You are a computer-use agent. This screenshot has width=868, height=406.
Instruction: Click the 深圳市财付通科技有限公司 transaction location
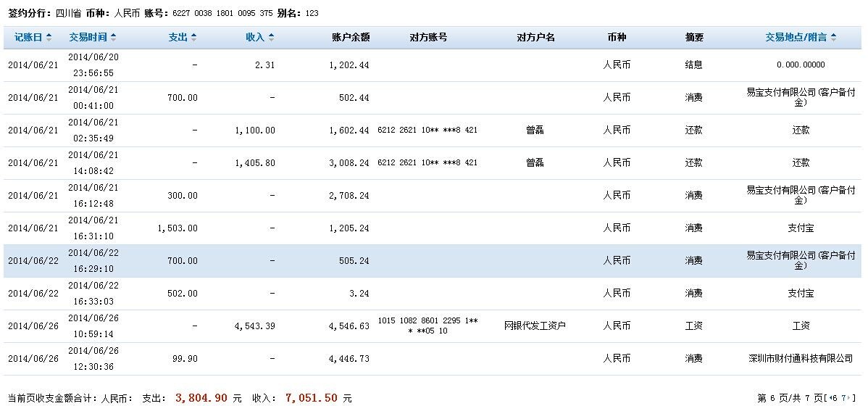pyautogui.click(x=801, y=359)
